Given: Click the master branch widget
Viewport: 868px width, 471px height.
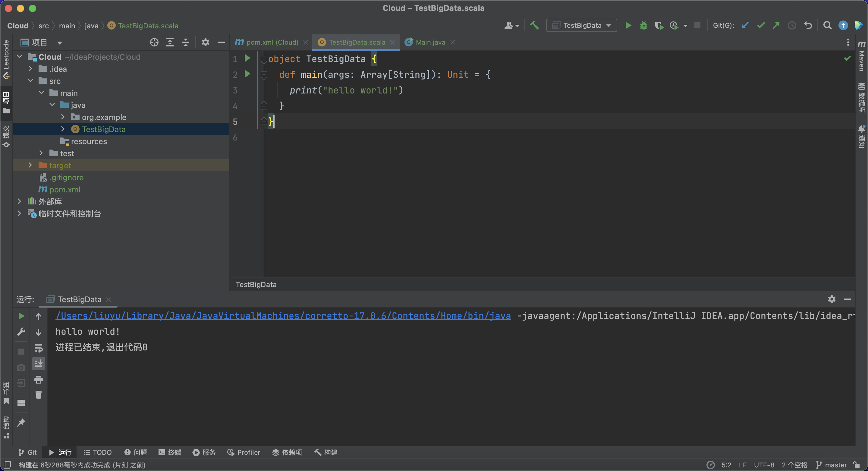Looking at the screenshot, I should click(x=831, y=465).
